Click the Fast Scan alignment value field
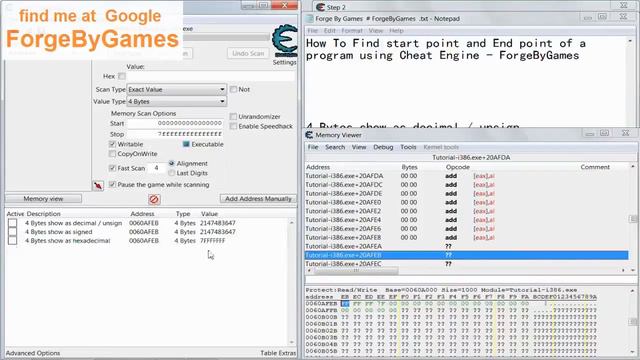Viewport: 640px width, 360px height. (x=157, y=168)
